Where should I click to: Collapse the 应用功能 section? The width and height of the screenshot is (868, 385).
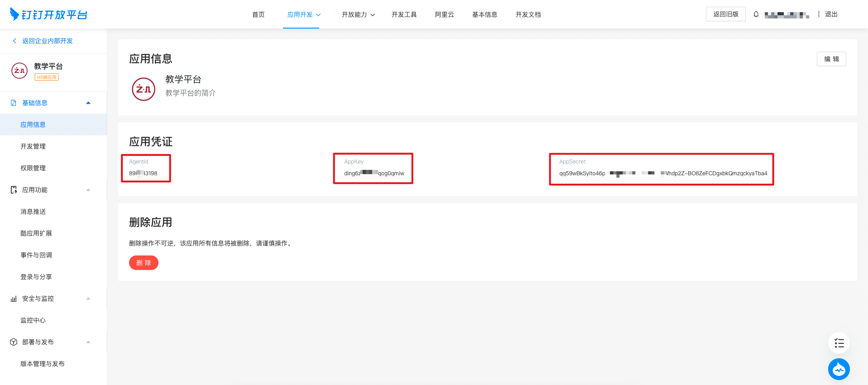(88, 190)
